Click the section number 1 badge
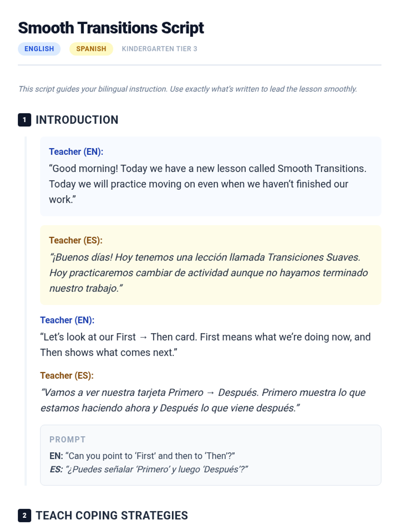Image resolution: width=399 pixels, height=532 pixels. coord(24,120)
